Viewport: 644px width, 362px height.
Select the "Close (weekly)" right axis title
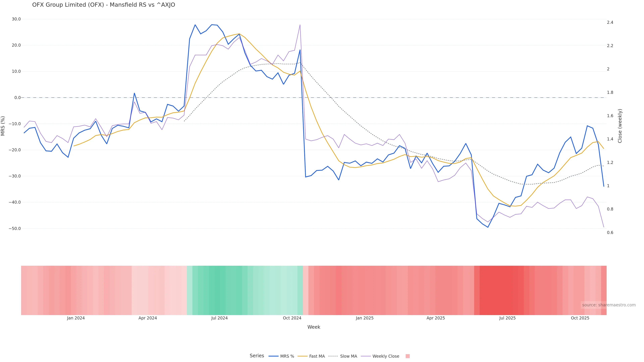pos(620,126)
